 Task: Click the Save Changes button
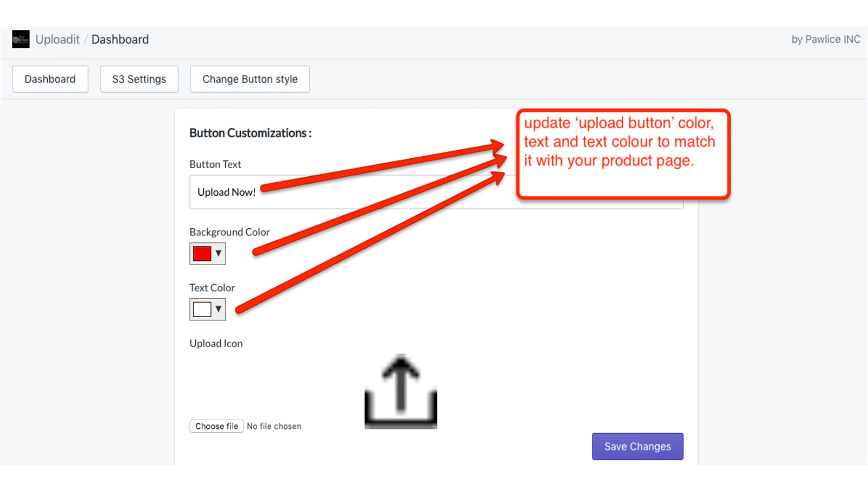[637, 446]
